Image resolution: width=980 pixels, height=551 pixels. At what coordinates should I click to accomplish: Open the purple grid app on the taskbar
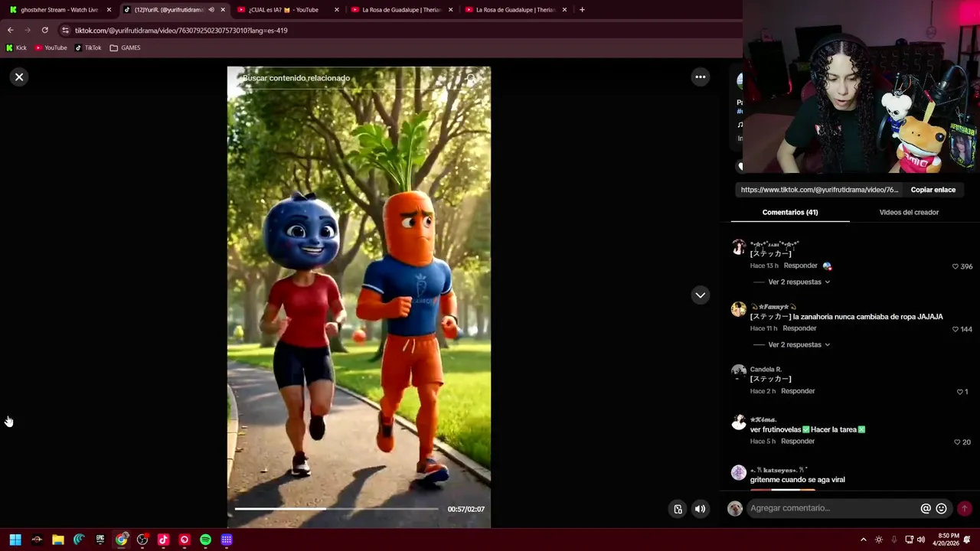[227, 540]
